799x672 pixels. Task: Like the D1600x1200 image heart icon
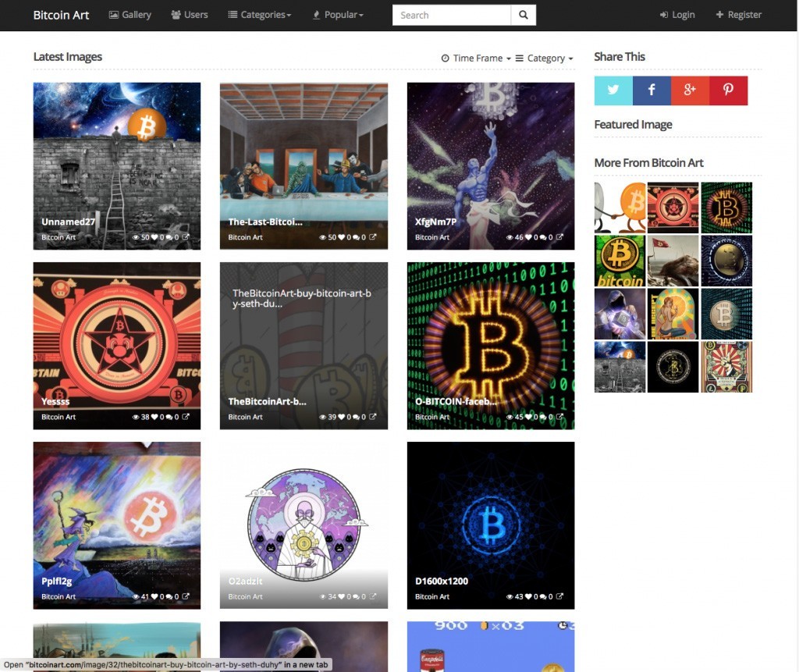click(x=528, y=596)
